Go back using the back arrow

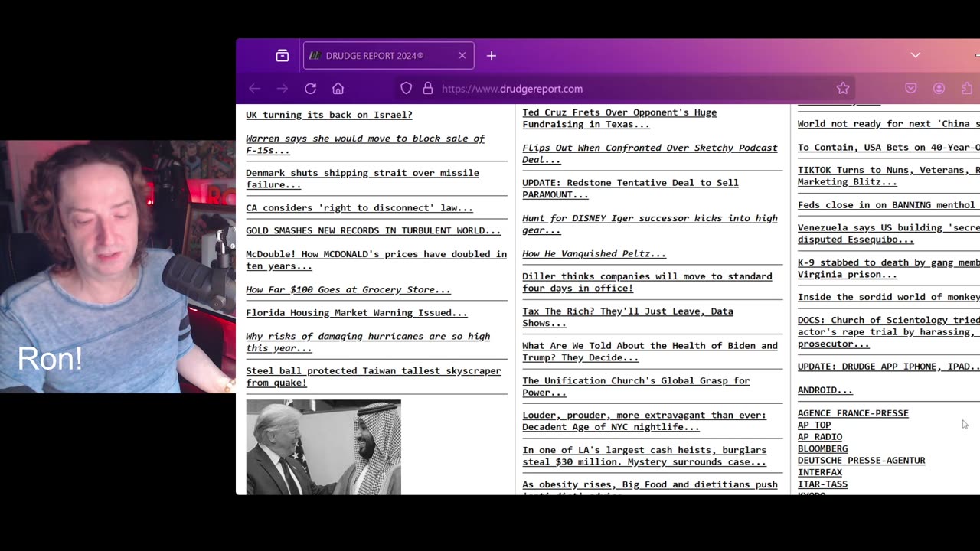pyautogui.click(x=255, y=89)
